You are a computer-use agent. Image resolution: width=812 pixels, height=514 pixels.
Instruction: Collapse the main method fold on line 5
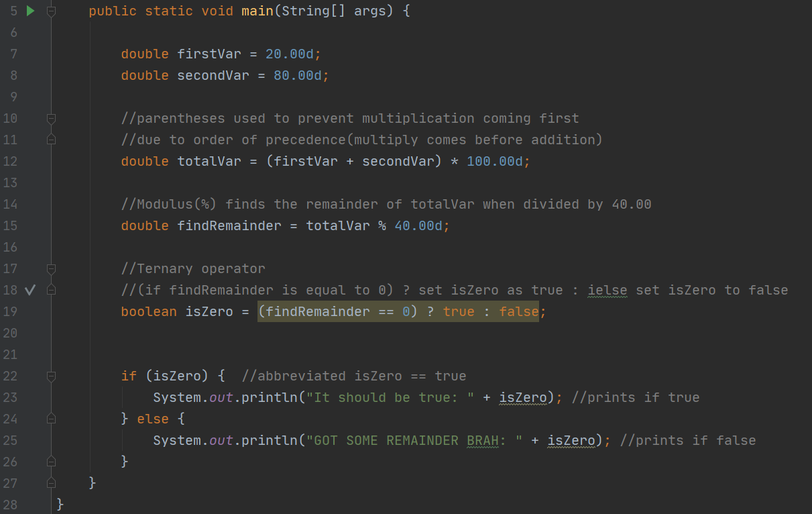[x=52, y=11]
